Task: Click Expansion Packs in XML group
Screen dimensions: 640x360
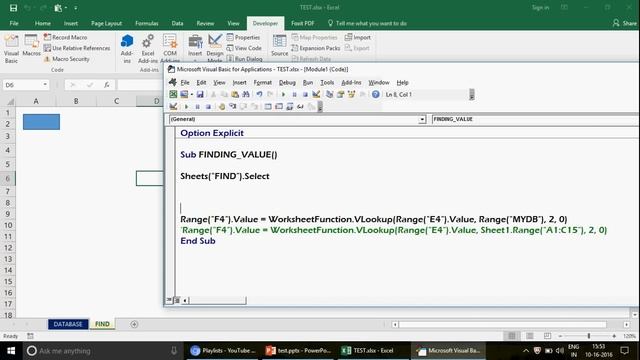Action: 316,48
